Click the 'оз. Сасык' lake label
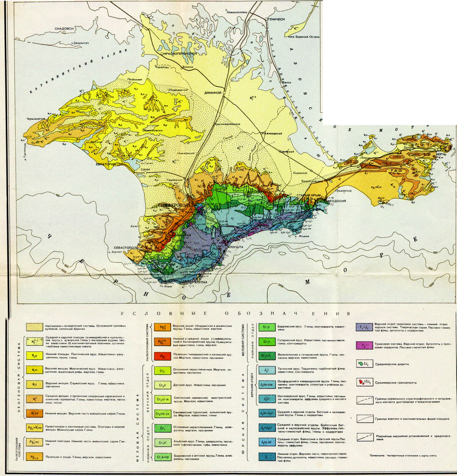The image size is (457, 476). (147, 163)
